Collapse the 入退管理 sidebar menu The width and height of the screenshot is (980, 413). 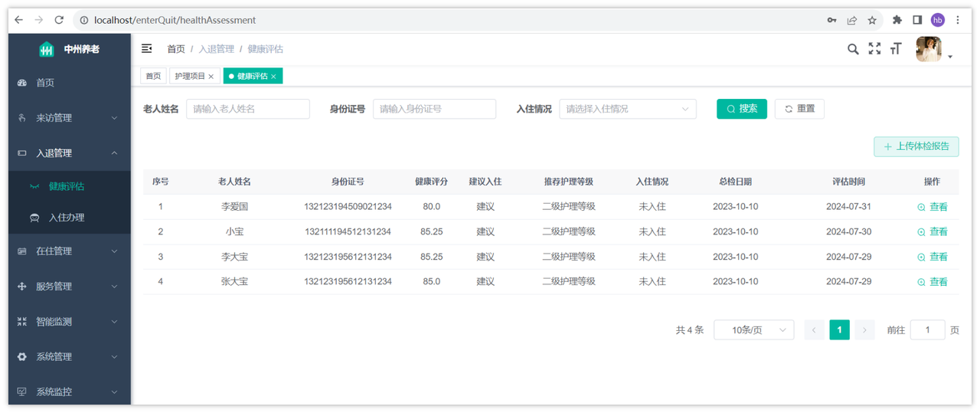coord(70,153)
